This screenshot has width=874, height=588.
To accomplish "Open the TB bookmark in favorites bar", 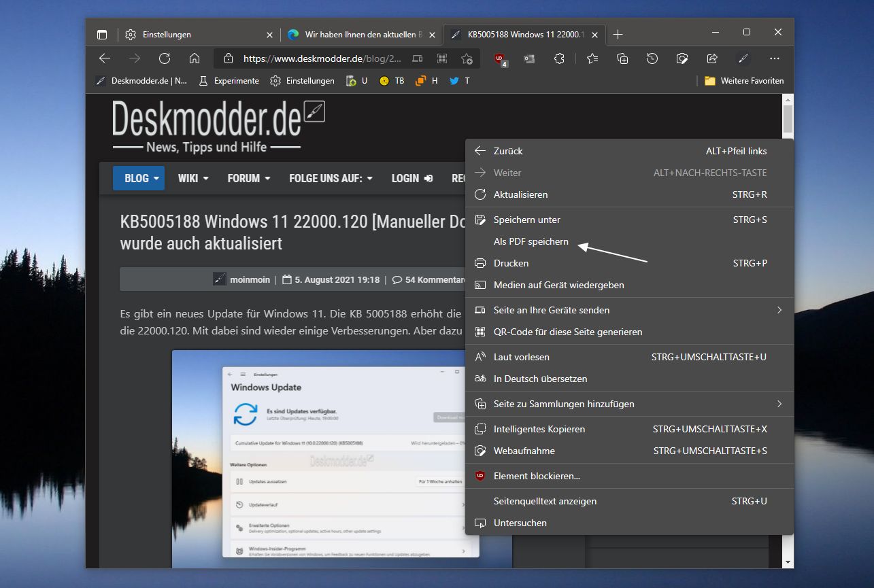I will click(392, 81).
